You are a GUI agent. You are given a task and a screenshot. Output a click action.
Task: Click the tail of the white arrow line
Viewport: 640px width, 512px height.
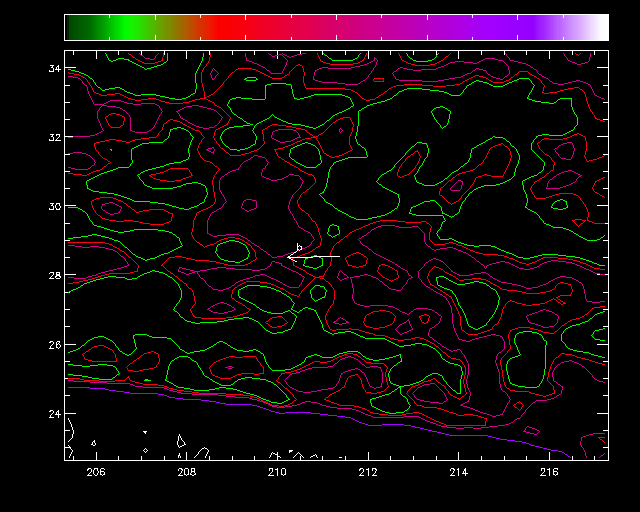[339, 257]
